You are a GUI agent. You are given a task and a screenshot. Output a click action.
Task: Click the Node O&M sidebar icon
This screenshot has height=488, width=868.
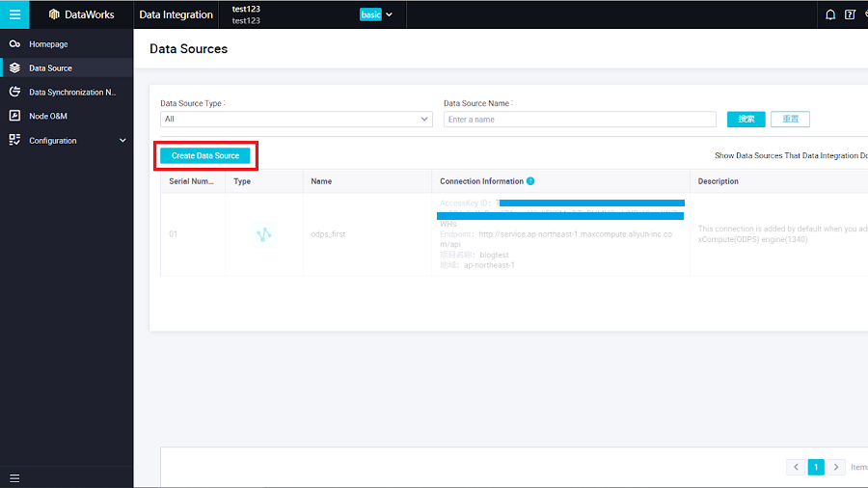[14, 116]
